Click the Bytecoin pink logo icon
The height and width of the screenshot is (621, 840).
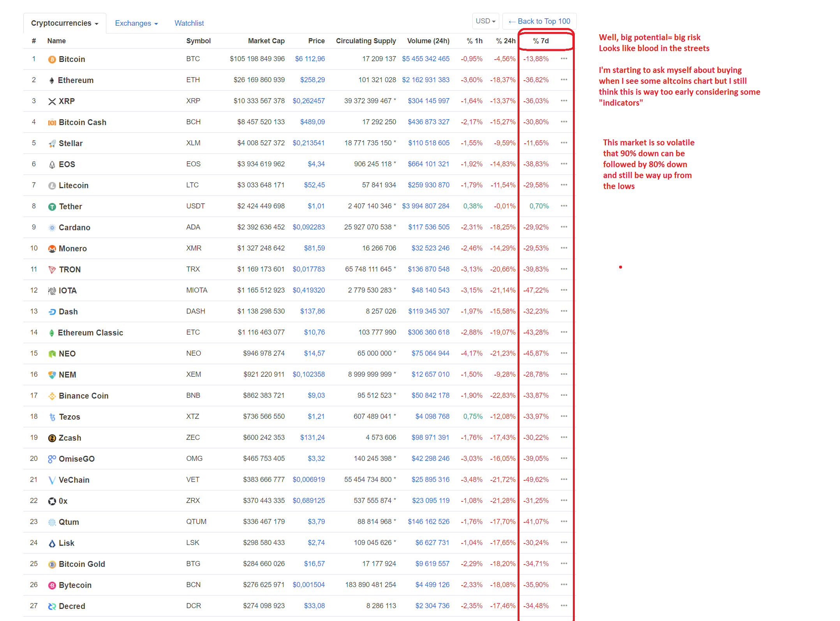(x=52, y=585)
